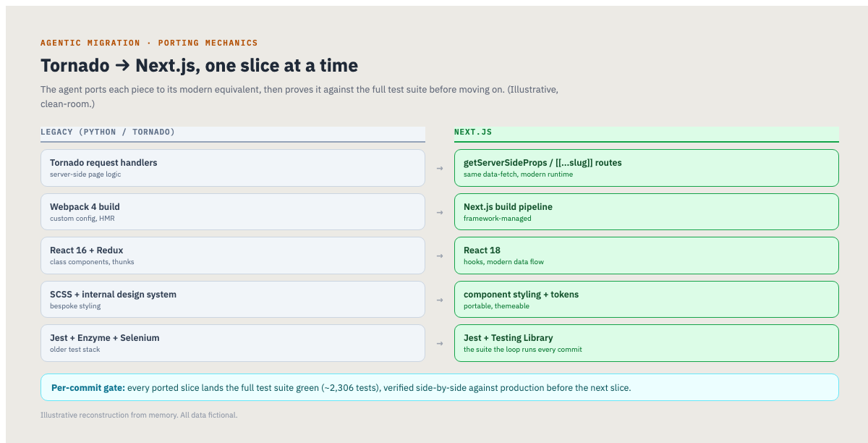868x443 pixels.
Task: Click "the suite the loop runs every commit" subtext
Action: point(523,350)
